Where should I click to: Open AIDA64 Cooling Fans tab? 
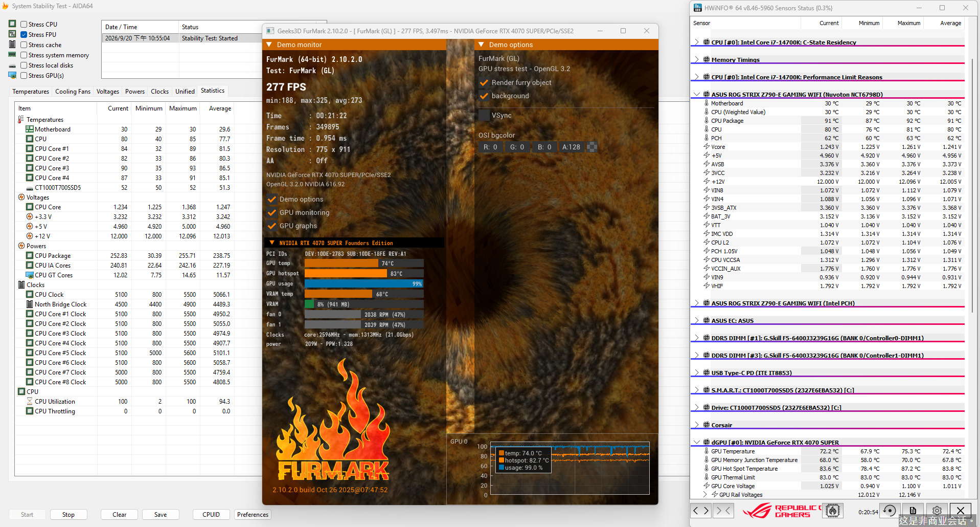[73, 92]
